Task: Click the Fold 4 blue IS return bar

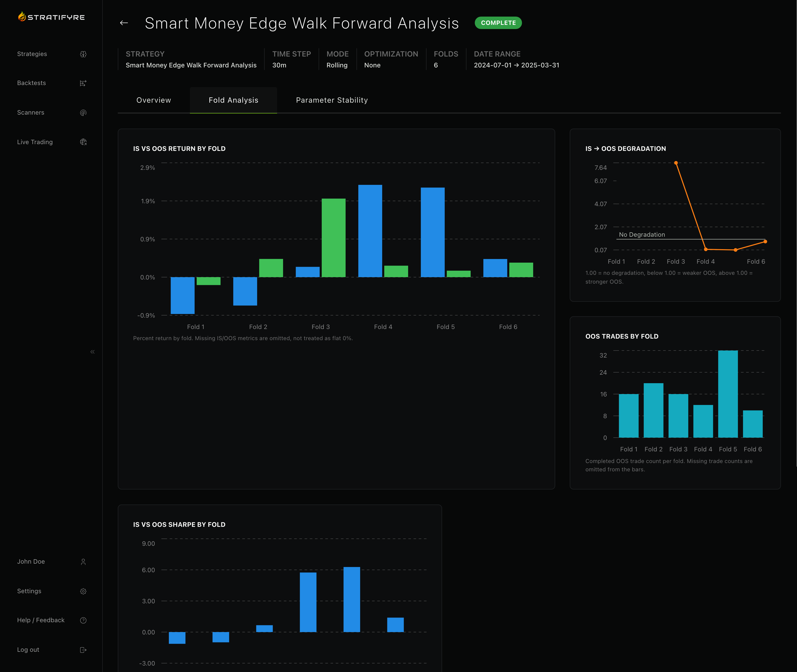Action: click(x=370, y=231)
